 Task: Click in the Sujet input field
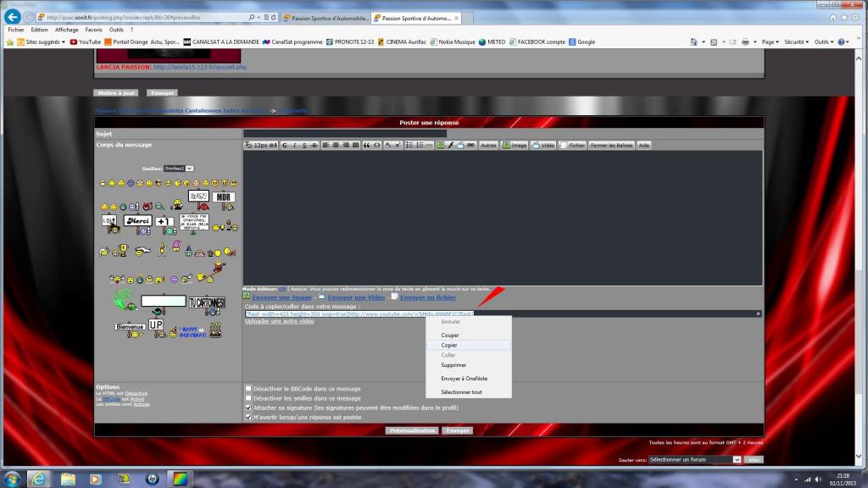click(345, 133)
